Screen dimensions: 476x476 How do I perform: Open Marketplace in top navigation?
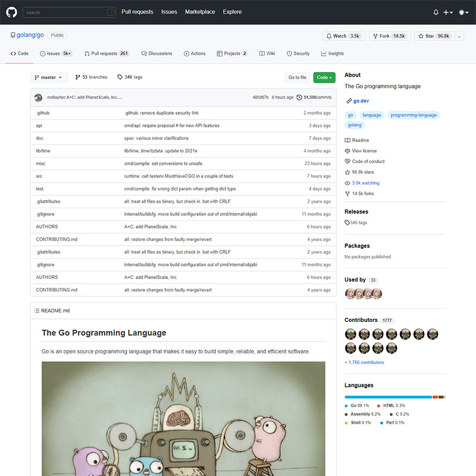[200, 12]
